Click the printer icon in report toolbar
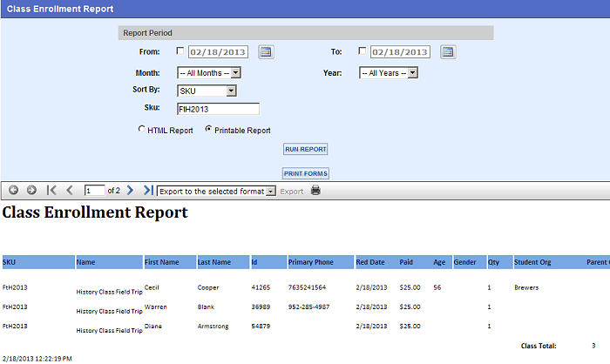Screen dimensions: 610x364 tap(315, 190)
